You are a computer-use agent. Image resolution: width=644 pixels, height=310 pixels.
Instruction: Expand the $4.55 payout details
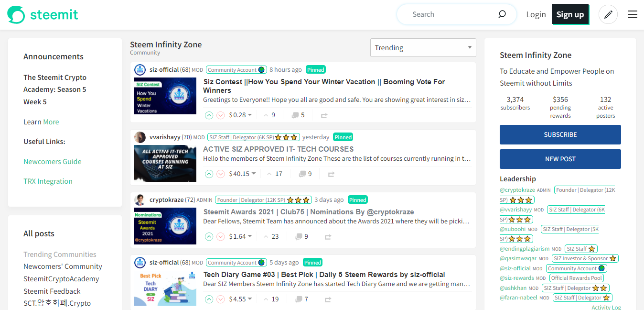(x=240, y=299)
